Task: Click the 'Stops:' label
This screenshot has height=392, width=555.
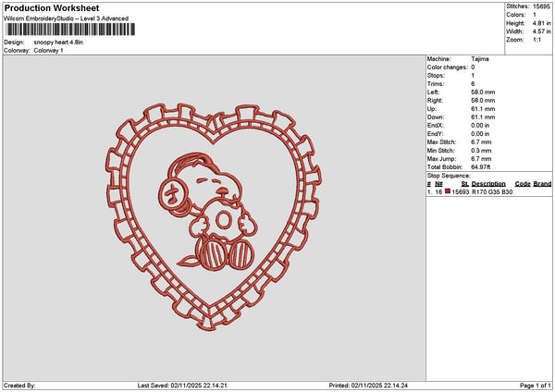Action: [436, 76]
